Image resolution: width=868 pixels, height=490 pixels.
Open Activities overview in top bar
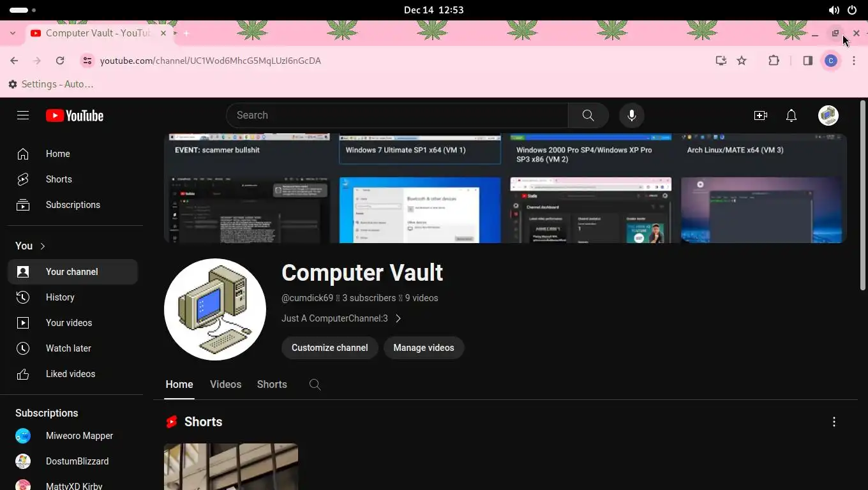pos(23,10)
